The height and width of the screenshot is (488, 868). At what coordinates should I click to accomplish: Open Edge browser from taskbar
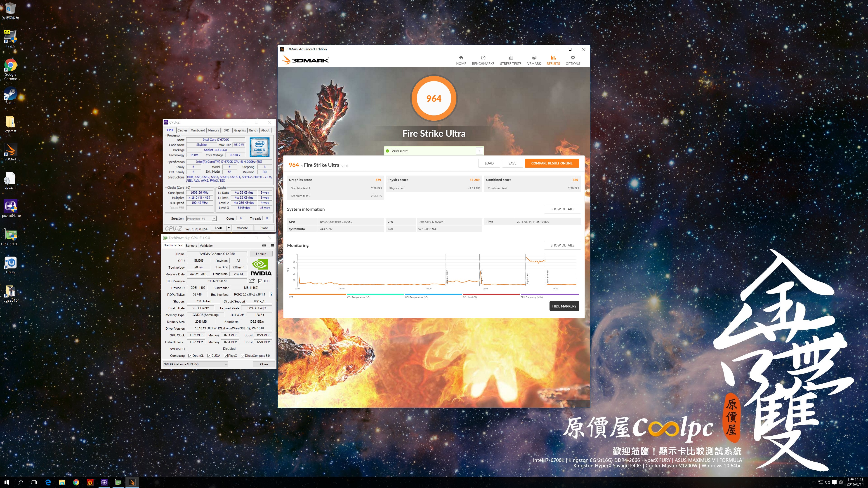tap(48, 482)
